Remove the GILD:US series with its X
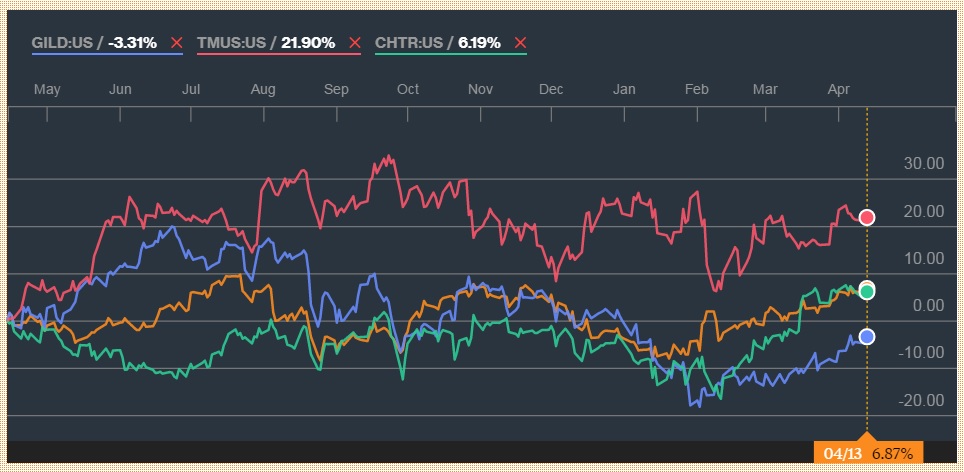This screenshot has width=964, height=472. pos(177,43)
